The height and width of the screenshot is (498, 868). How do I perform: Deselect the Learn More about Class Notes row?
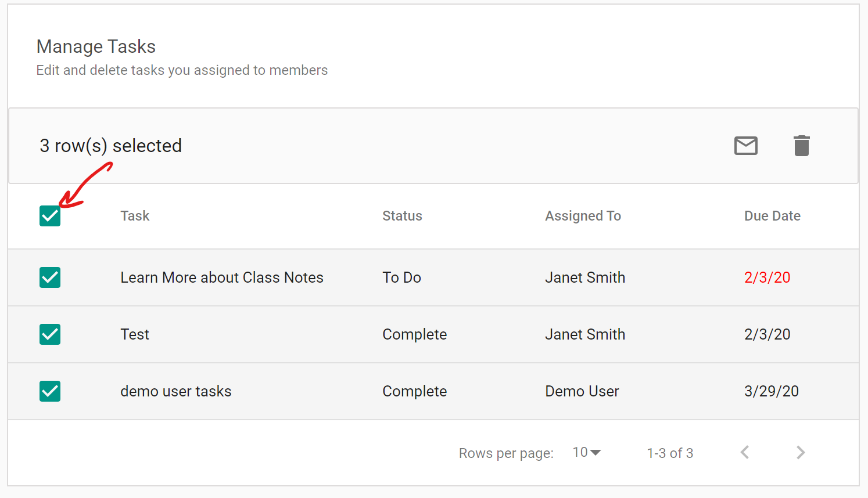pos(50,277)
